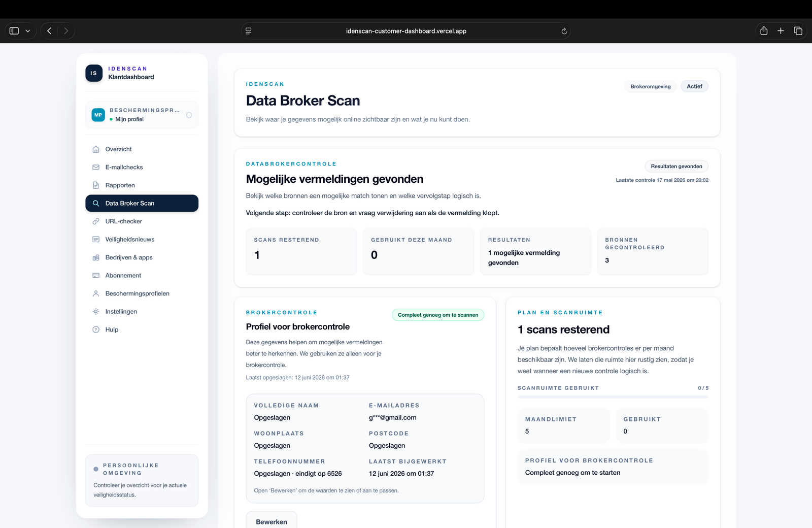Click the MP profile avatar
Viewport: 812px width, 528px height.
click(x=98, y=115)
